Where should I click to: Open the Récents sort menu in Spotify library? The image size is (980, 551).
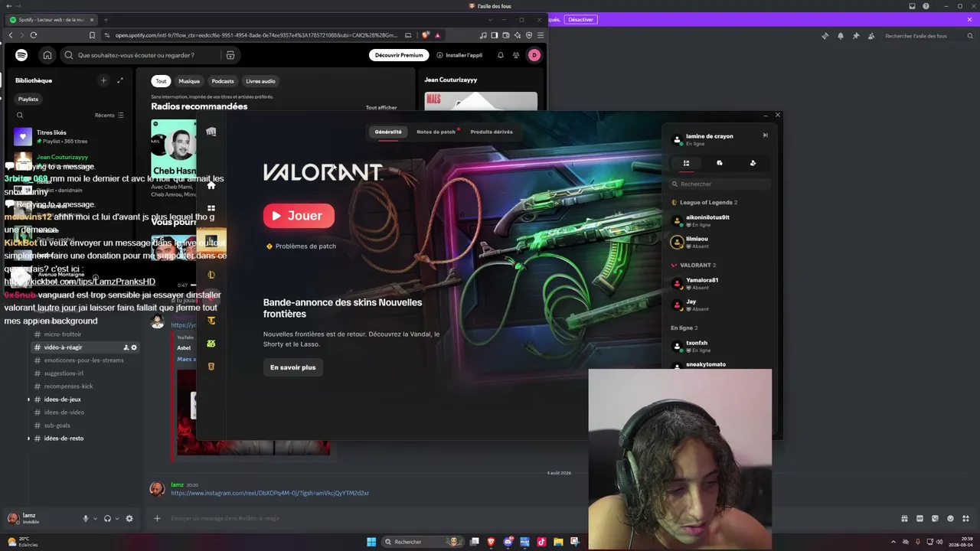109,116
